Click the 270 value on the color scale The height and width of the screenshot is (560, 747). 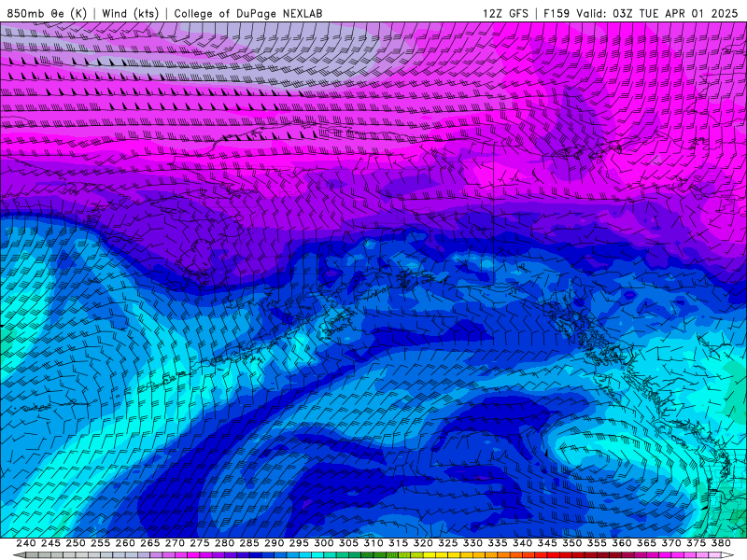pos(175,543)
